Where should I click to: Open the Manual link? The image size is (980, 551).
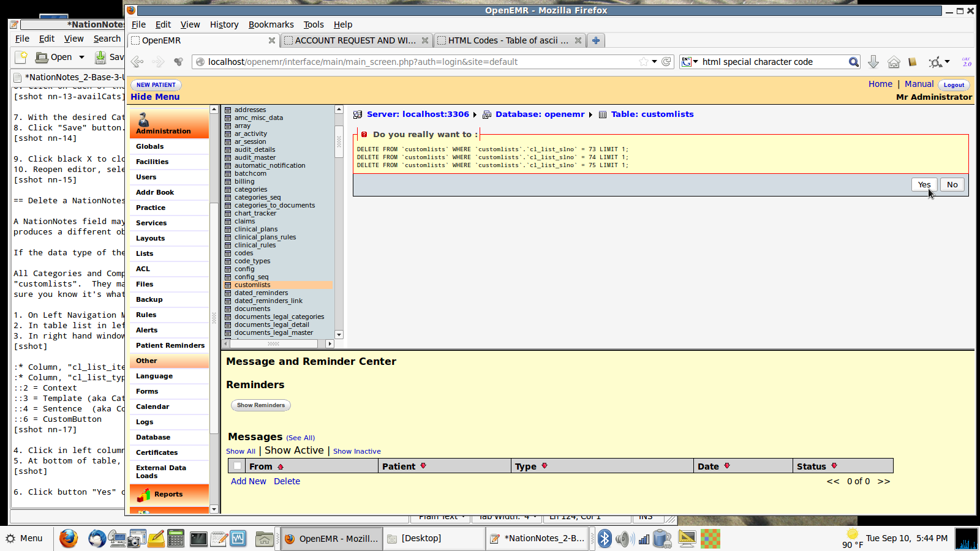coord(919,84)
